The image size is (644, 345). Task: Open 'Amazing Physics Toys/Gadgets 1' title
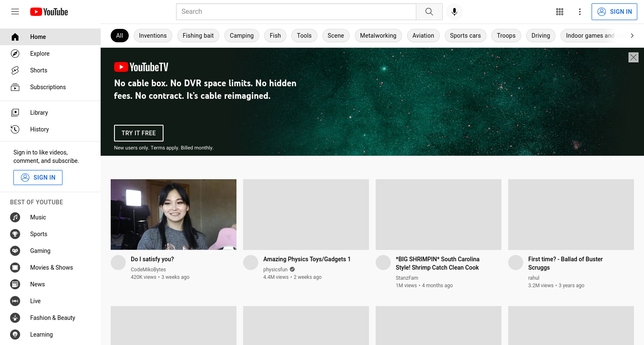click(307, 259)
